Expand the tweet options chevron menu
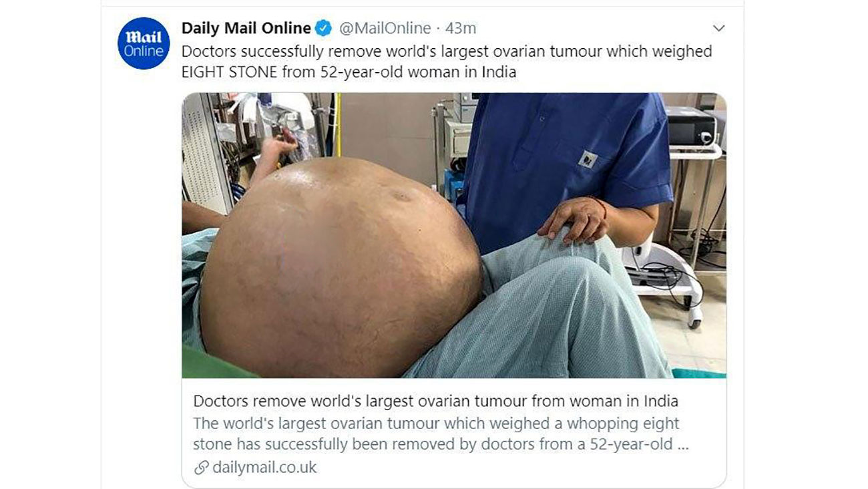 pyautogui.click(x=718, y=28)
